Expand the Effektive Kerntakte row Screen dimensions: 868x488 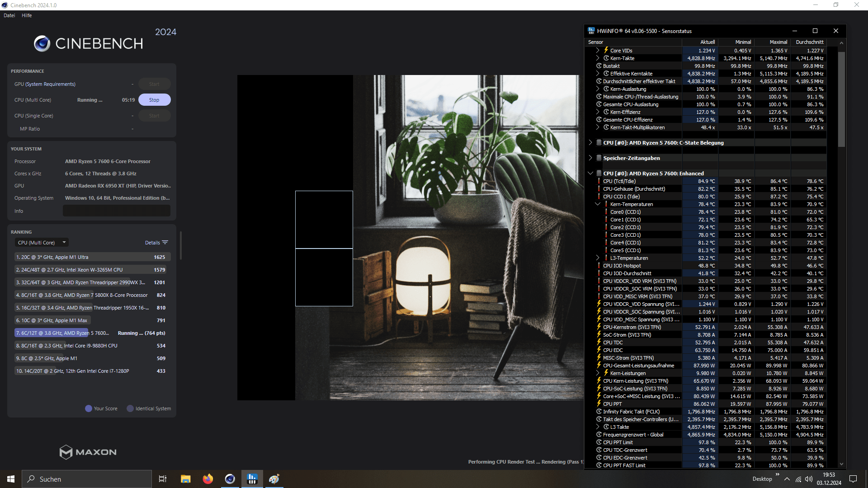pos(598,74)
